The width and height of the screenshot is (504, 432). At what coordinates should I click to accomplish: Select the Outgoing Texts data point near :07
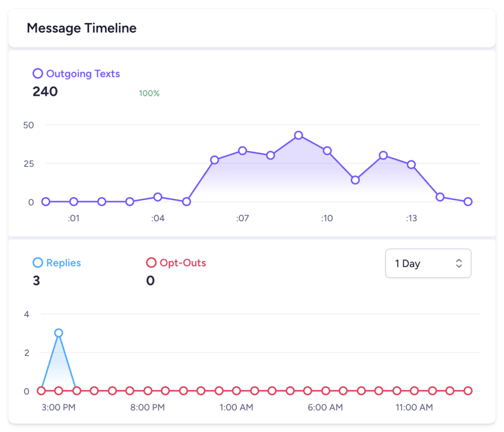click(242, 150)
